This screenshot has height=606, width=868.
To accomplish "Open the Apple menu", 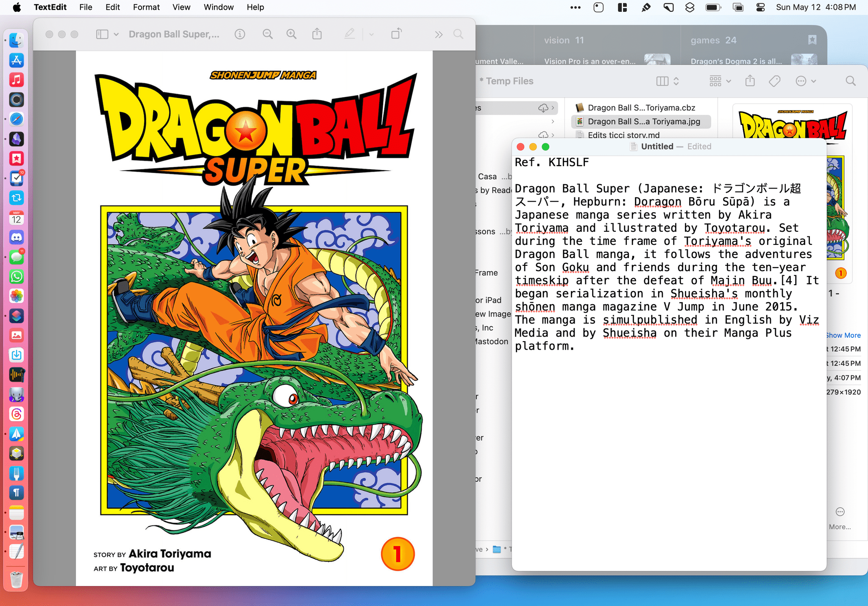I will (17, 7).
